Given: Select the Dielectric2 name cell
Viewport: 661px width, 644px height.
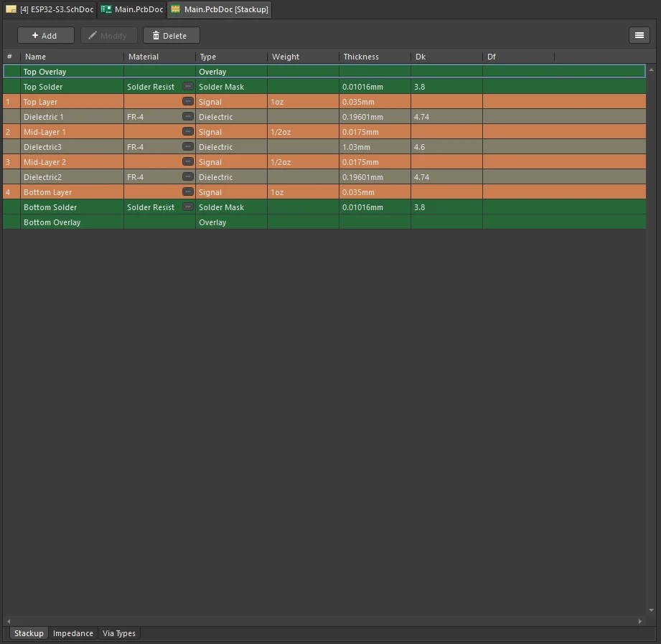Looking at the screenshot, I should 72,177.
